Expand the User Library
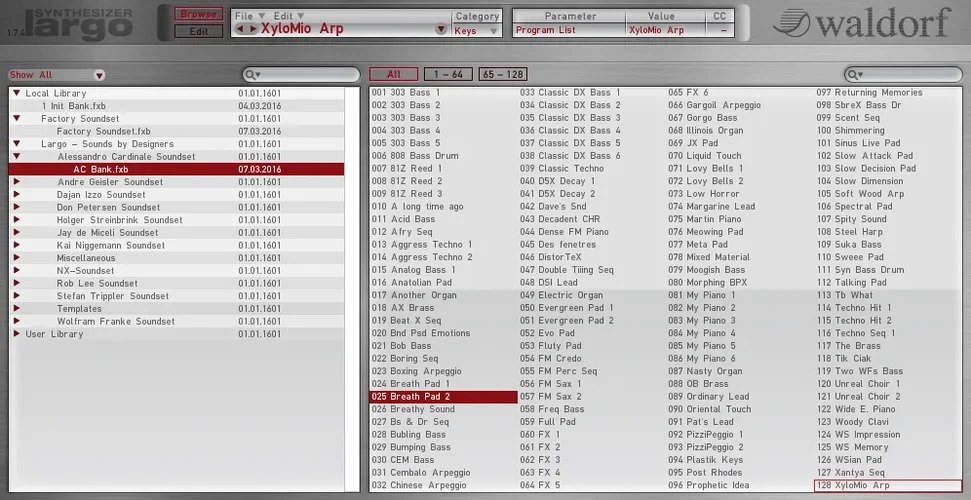This screenshot has width=971, height=500. coord(17,334)
